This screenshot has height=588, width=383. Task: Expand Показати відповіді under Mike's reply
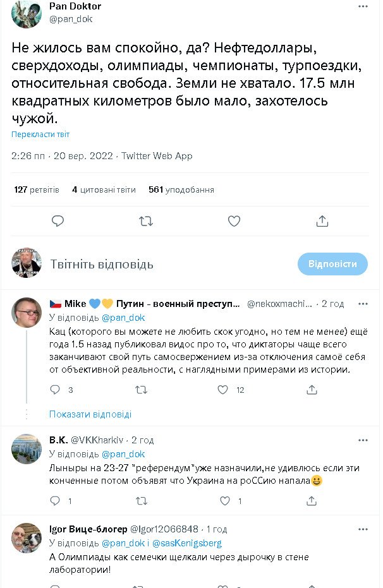tap(90, 414)
